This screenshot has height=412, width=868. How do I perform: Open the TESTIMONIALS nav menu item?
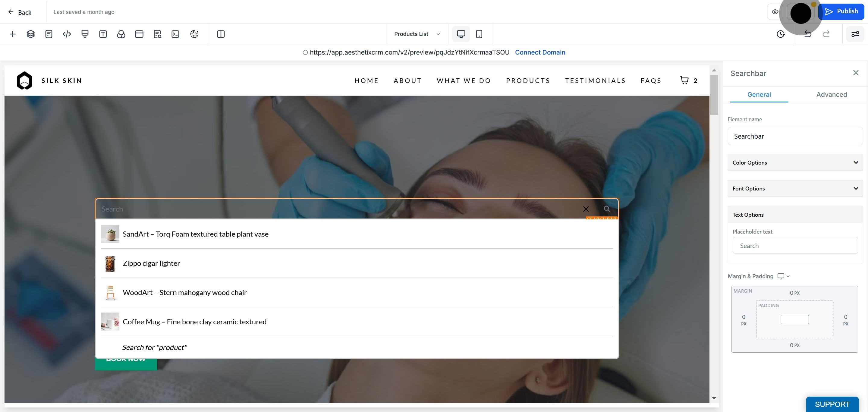(595, 80)
